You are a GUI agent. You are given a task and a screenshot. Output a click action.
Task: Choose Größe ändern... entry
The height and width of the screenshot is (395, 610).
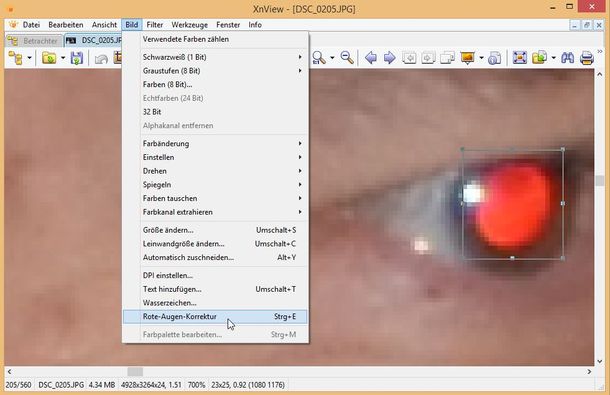click(x=215, y=230)
